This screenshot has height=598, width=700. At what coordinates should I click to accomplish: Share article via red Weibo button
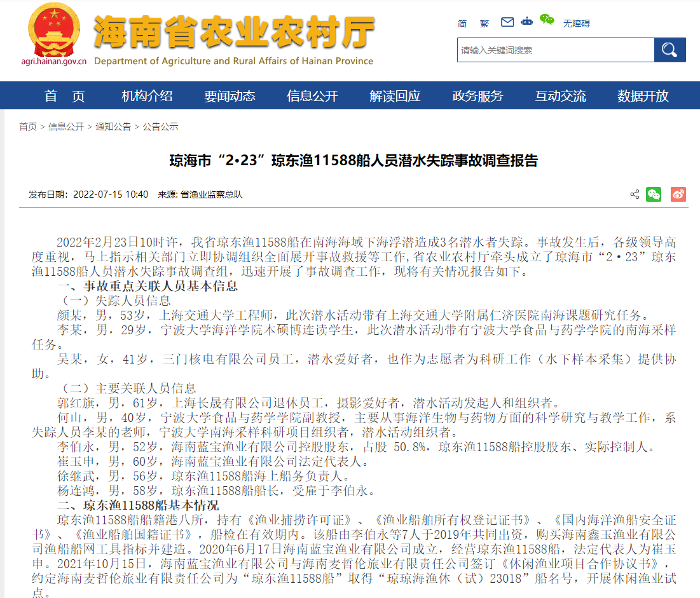[x=678, y=194]
